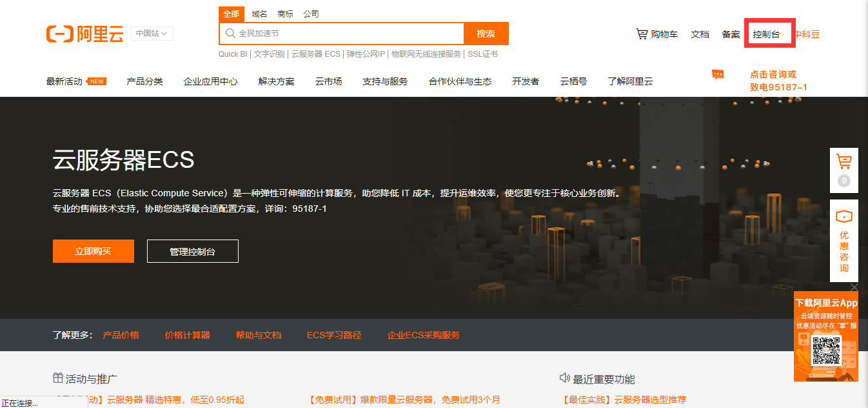The width and height of the screenshot is (868, 408).
Task: Open the 产品价格 link
Action: pos(121,335)
